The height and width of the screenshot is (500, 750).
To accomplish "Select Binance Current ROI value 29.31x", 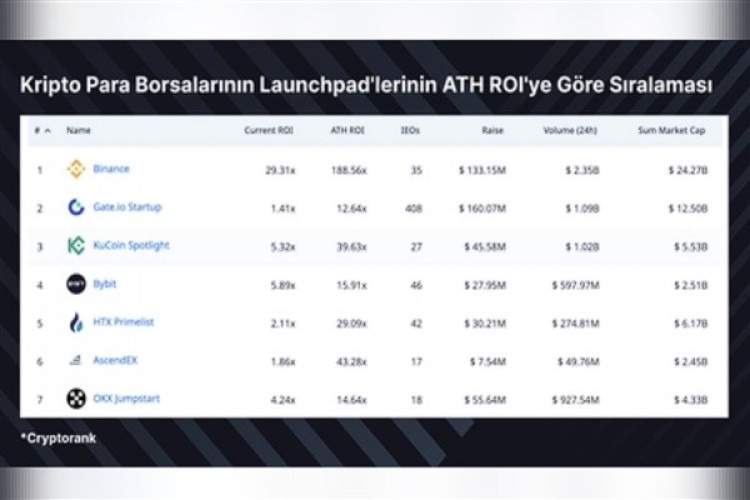I will (280, 170).
